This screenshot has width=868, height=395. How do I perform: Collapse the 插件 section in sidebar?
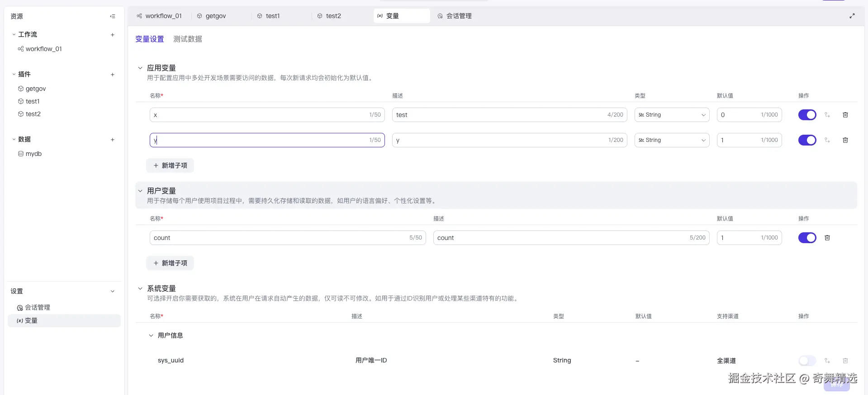click(14, 74)
